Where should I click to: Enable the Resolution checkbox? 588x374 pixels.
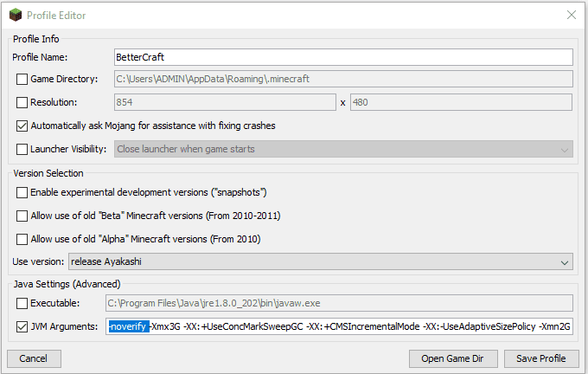pos(22,102)
